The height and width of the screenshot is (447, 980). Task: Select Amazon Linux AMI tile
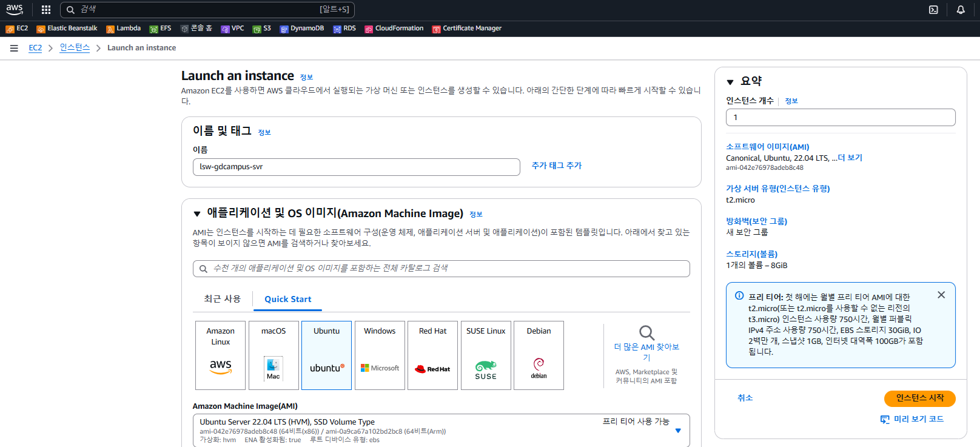point(221,355)
